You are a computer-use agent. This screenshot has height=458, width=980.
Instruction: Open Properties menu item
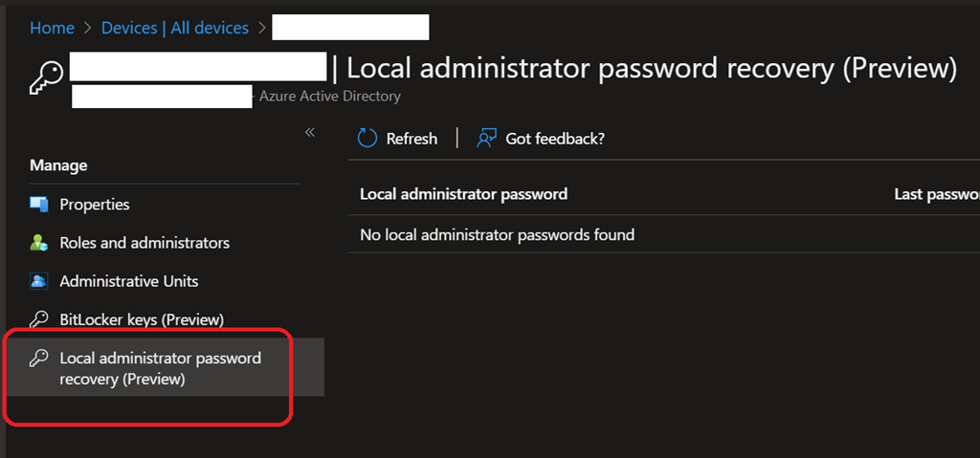coord(95,205)
